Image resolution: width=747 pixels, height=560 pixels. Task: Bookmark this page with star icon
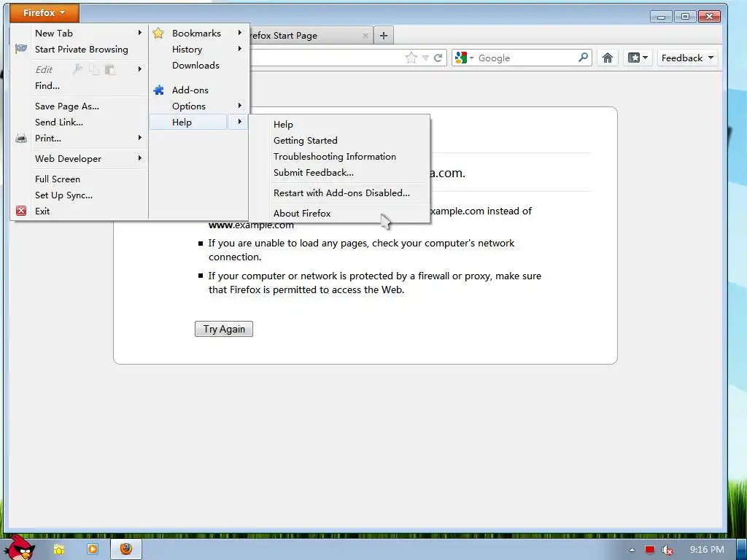411,58
